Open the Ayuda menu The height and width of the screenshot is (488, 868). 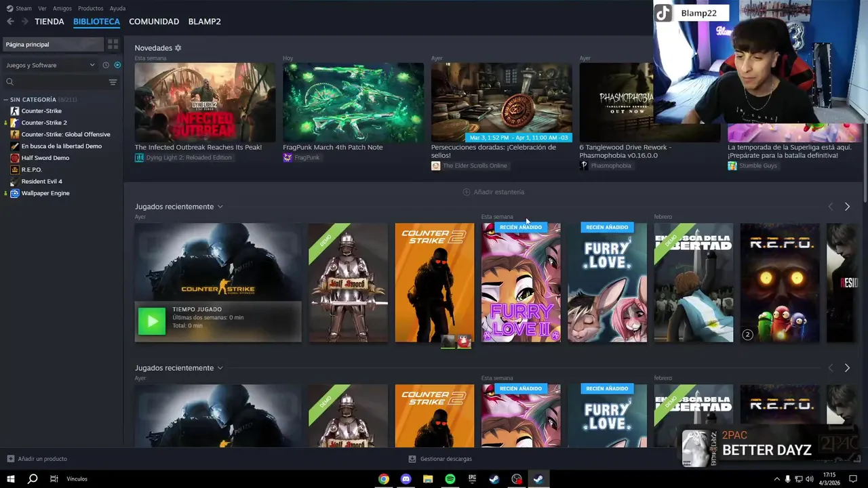[x=117, y=8]
